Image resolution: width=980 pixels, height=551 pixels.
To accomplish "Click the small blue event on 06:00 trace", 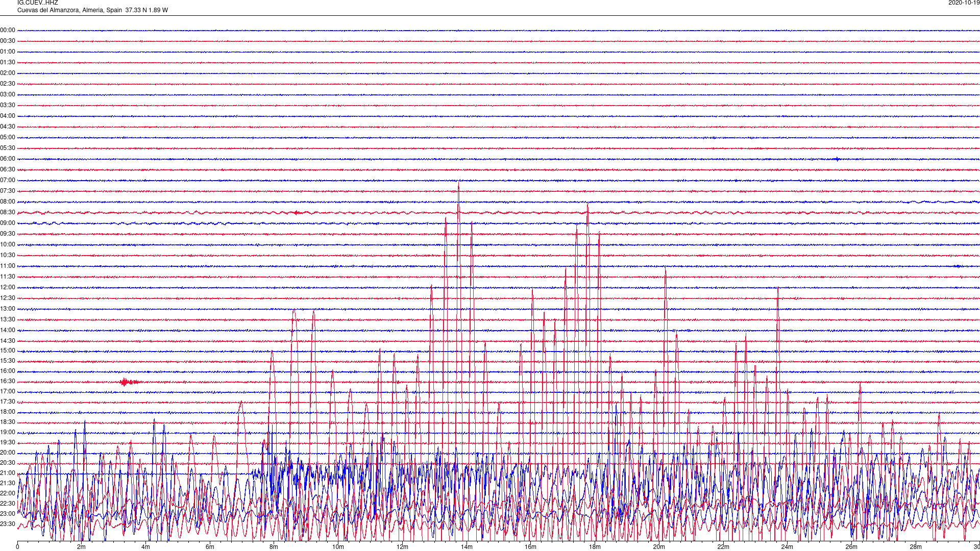I will 838,159.
